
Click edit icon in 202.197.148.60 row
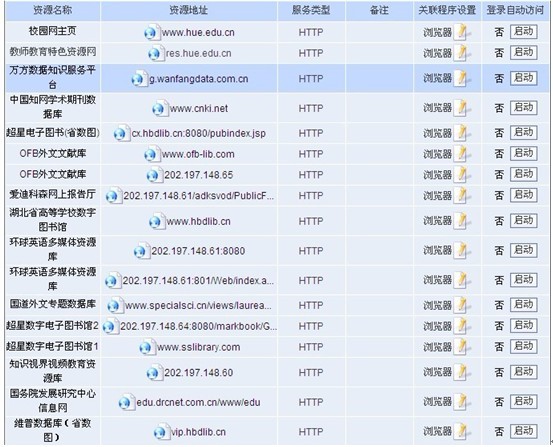click(462, 372)
